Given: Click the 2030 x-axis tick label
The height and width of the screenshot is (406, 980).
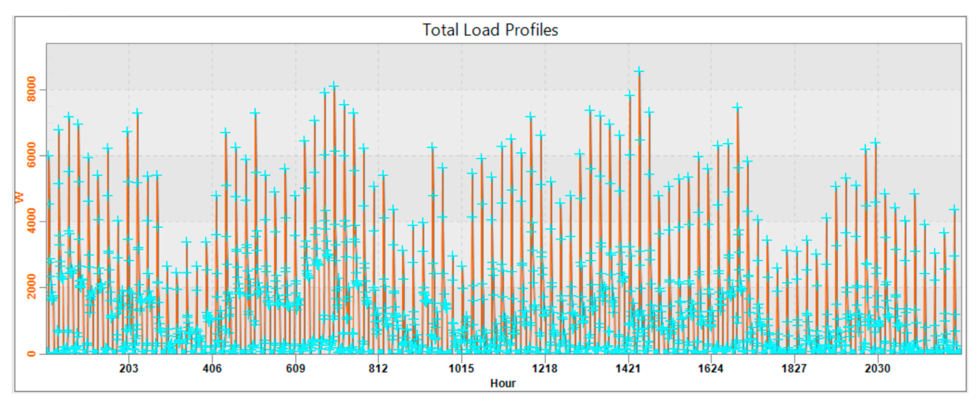Looking at the screenshot, I should (x=877, y=368).
